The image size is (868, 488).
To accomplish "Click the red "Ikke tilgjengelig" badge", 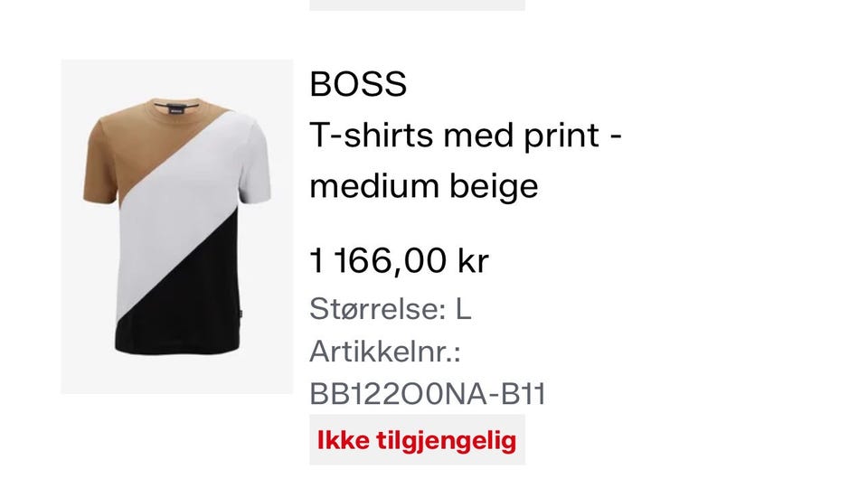I will tap(417, 440).
